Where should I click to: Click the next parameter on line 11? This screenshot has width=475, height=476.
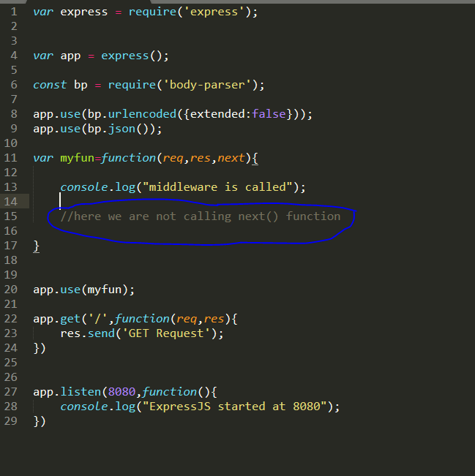coord(231,158)
